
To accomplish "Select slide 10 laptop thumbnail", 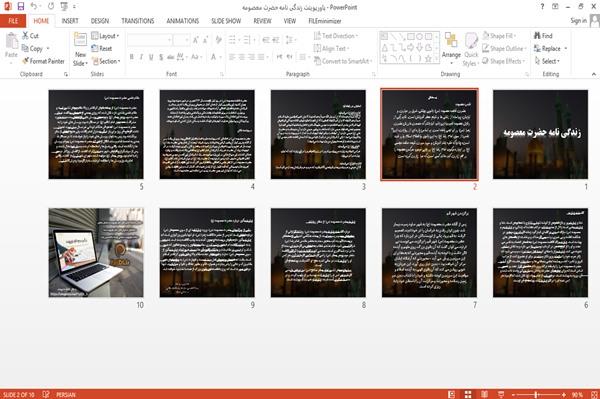I will pyautogui.click(x=96, y=252).
